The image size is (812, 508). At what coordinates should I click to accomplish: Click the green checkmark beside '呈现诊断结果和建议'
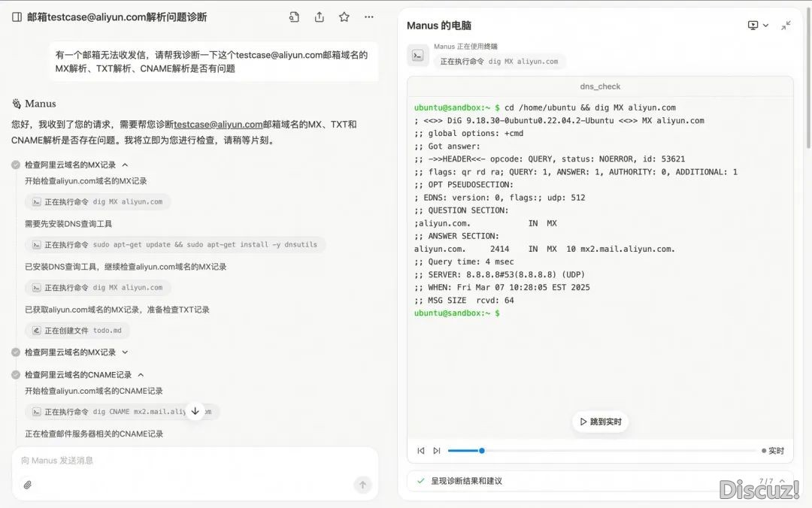click(420, 481)
